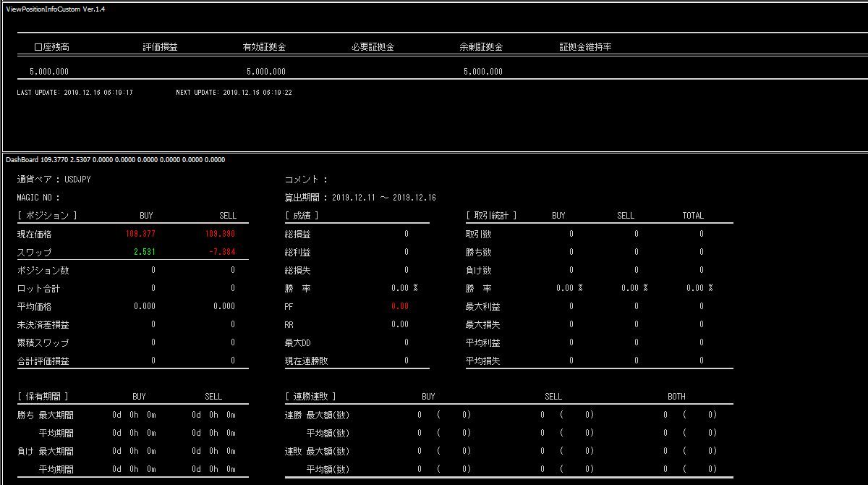Select the 通貨ペア USDJPY label

click(x=54, y=180)
